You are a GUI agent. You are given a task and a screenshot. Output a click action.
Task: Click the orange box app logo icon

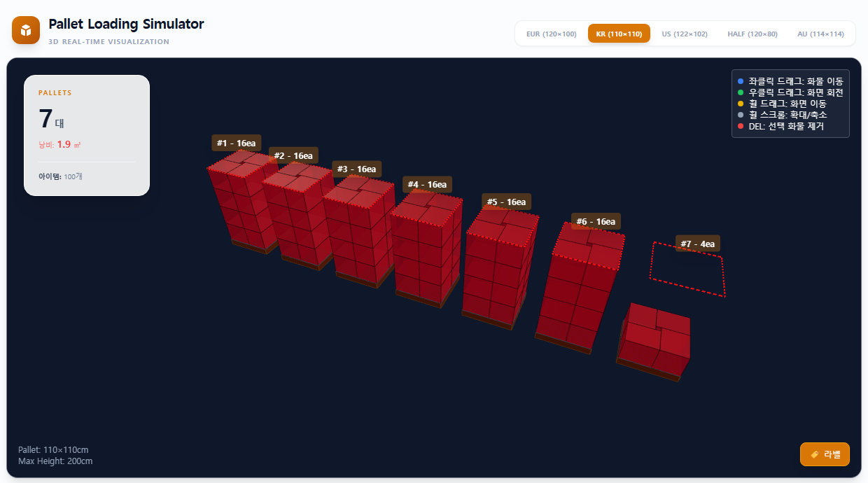click(26, 30)
